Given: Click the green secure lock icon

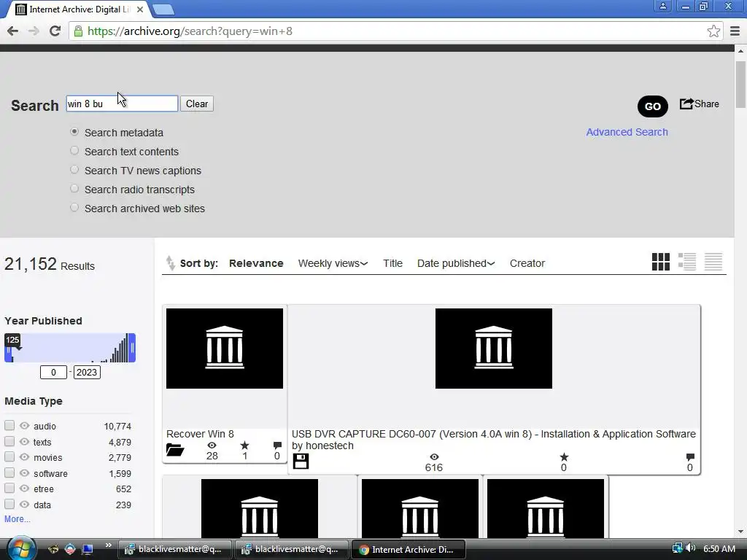Looking at the screenshot, I should (x=78, y=31).
